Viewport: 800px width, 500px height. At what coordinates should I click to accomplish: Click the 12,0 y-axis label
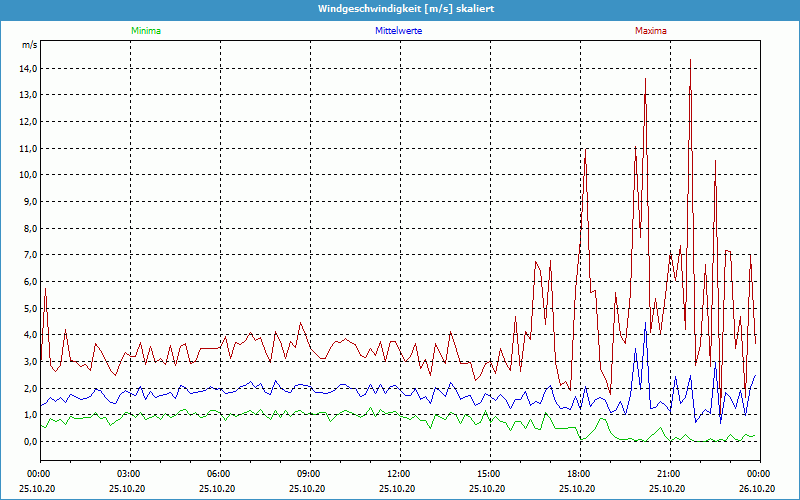(x=27, y=121)
